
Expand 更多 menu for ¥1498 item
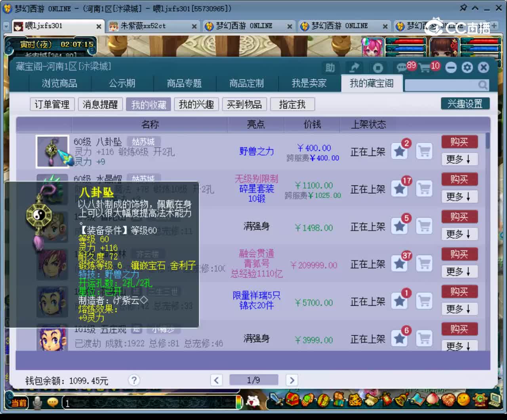459,234
